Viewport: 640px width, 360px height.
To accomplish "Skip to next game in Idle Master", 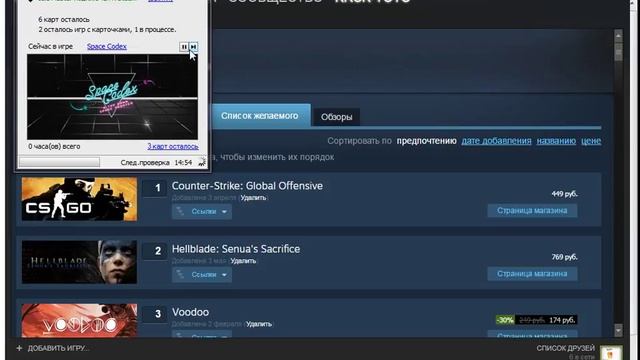I will point(193,47).
